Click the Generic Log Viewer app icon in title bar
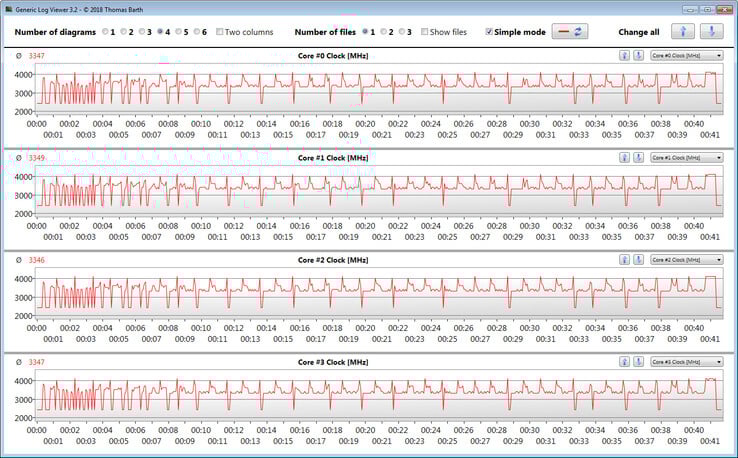This screenshot has height=458, width=738. 8,9
